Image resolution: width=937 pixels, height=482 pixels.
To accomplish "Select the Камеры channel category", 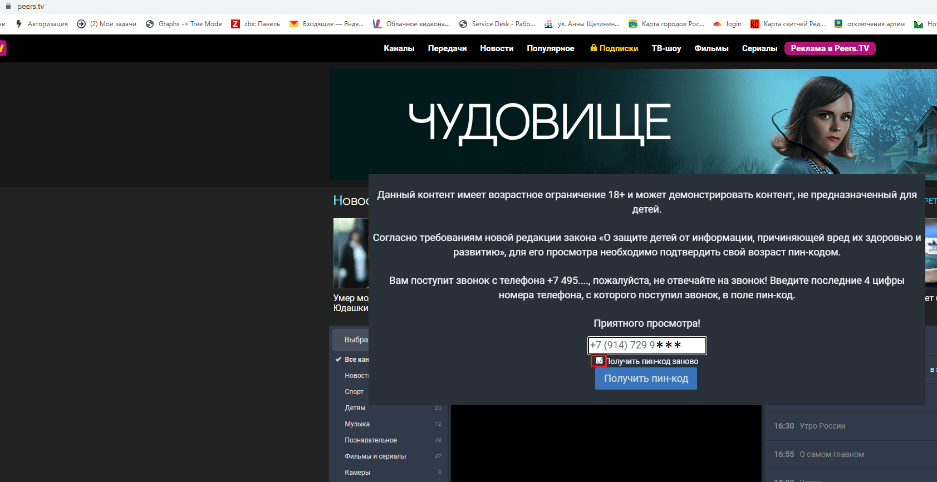I will coord(357,472).
